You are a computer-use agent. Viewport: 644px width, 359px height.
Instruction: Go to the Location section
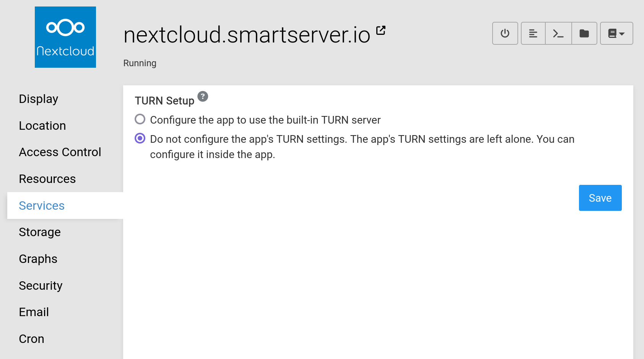click(42, 126)
